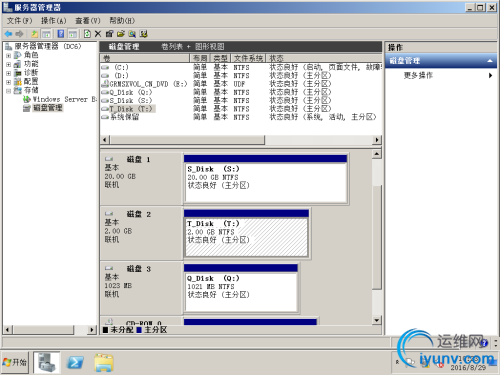Sort by 状态 column header

[324, 58]
